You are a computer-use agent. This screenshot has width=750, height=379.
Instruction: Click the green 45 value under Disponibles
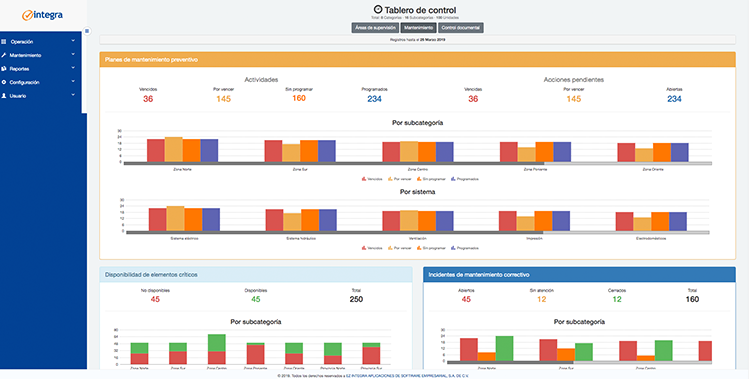256,300
